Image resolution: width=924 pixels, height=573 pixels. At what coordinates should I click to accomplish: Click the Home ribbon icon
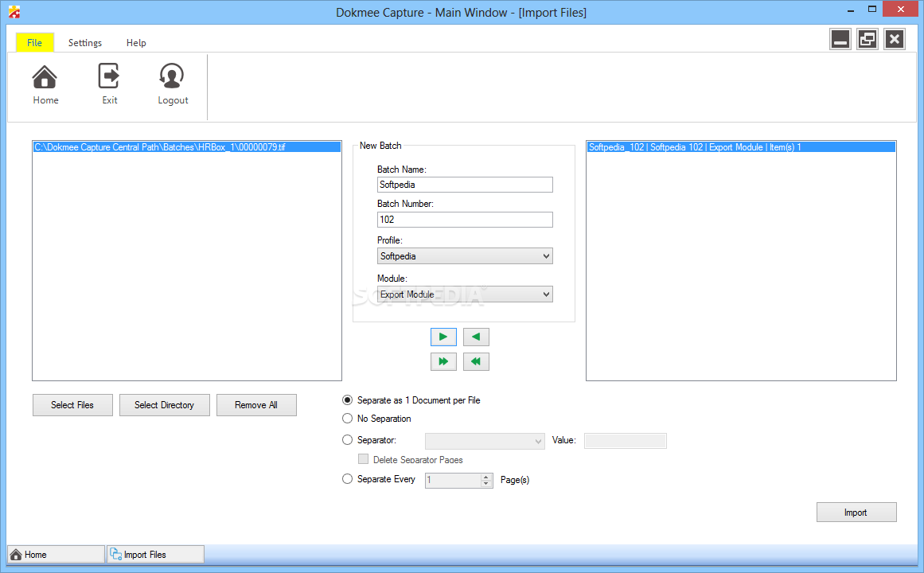(x=45, y=84)
